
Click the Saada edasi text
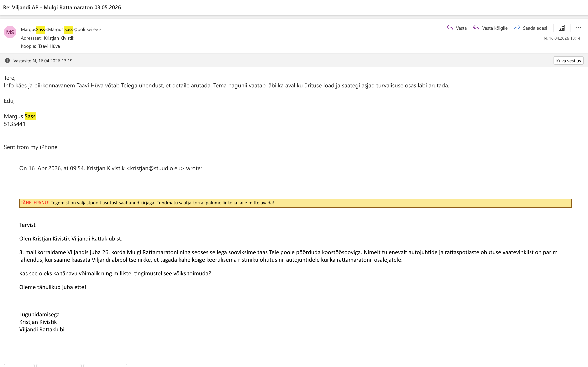pyautogui.click(x=535, y=28)
